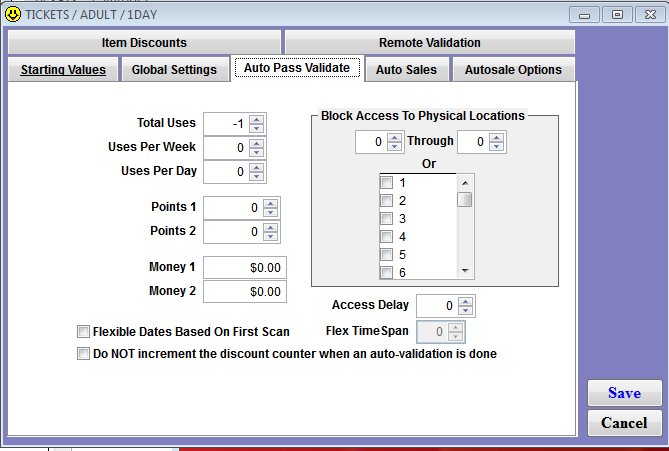Increase Total Uses with up arrow

coord(256,119)
